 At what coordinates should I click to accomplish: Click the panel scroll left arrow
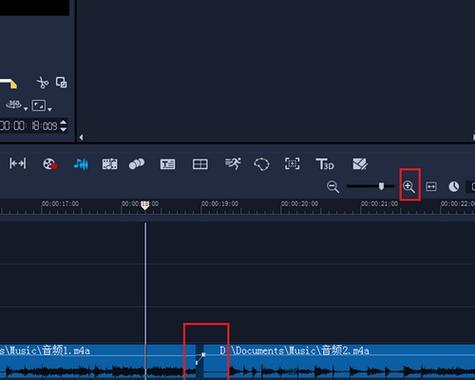point(81,137)
